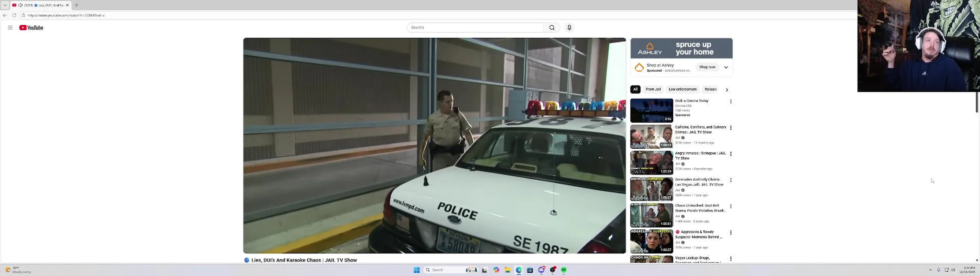
Task: Click the magnifier search button
Action: (552, 28)
